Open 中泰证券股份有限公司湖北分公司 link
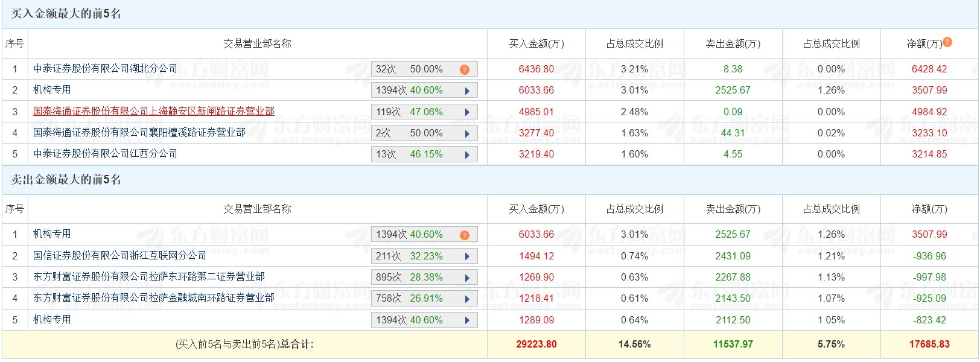Image resolution: width=980 pixels, height=362 pixels. (x=106, y=69)
